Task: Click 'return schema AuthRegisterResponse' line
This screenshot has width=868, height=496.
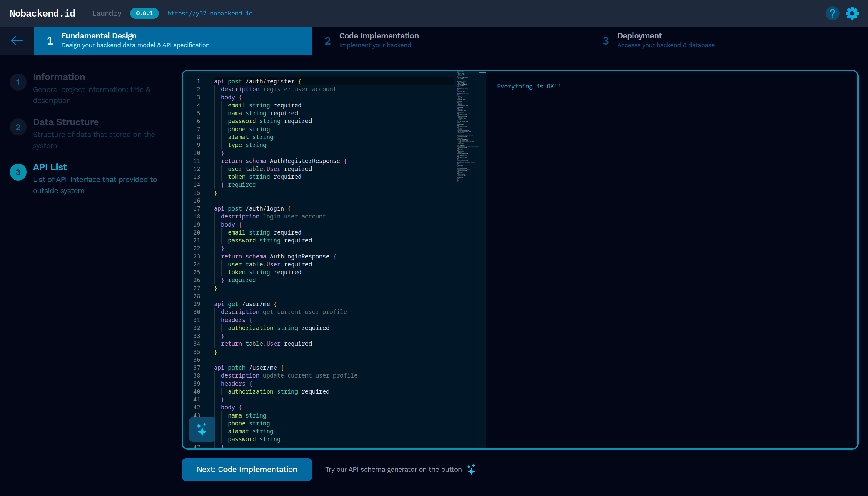Action: click(x=283, y=161)
